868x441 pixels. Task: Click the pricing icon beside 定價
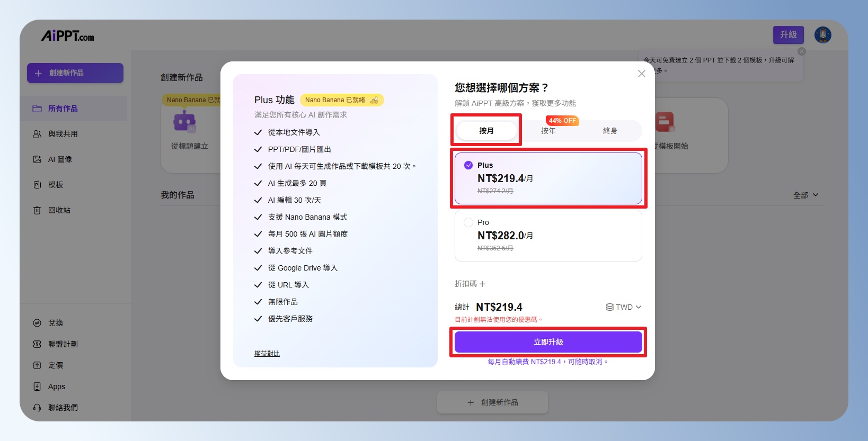point(37,365)
